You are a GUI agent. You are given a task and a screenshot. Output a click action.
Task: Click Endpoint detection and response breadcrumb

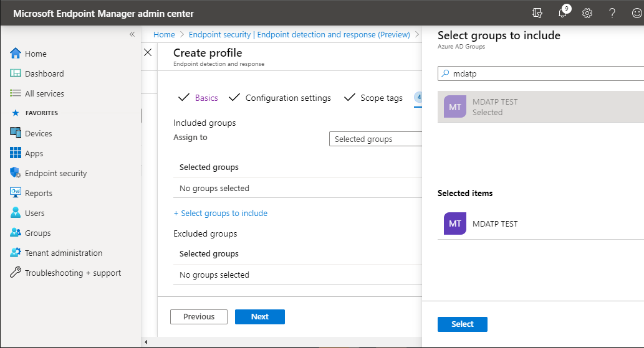coord(299,34)
